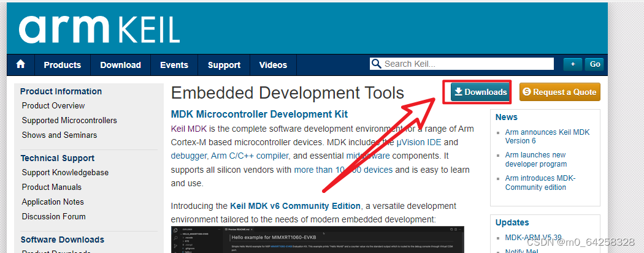Click the home icon in navigation bar
The width and height of the screenshot is (644, 253).
pyautogui.click(x=20, y=64)
